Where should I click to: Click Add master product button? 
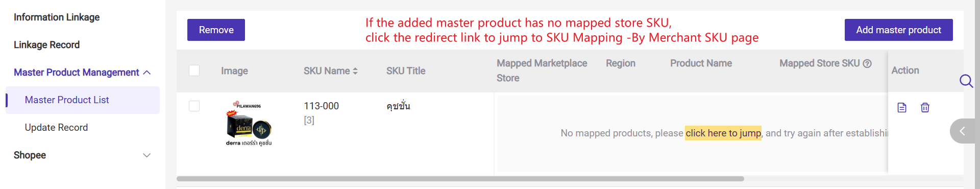(898, 30)
